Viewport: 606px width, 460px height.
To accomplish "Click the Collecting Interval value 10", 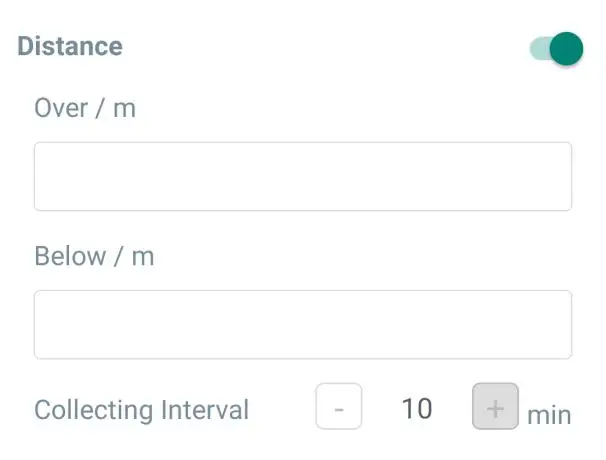I will pos(416,409).
